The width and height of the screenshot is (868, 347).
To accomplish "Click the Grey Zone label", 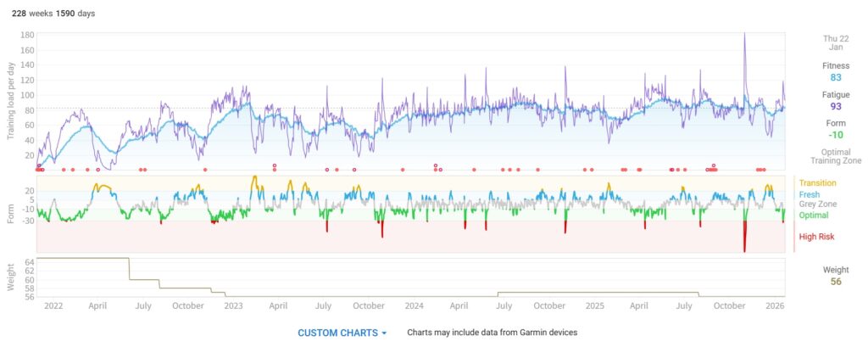I will [x=819, y=204].
